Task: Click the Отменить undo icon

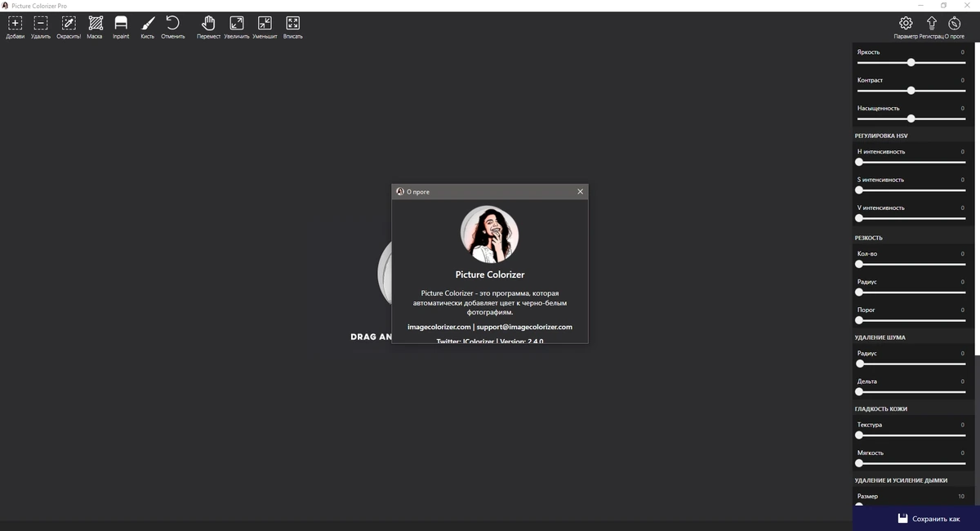Action: click(173, 27)
